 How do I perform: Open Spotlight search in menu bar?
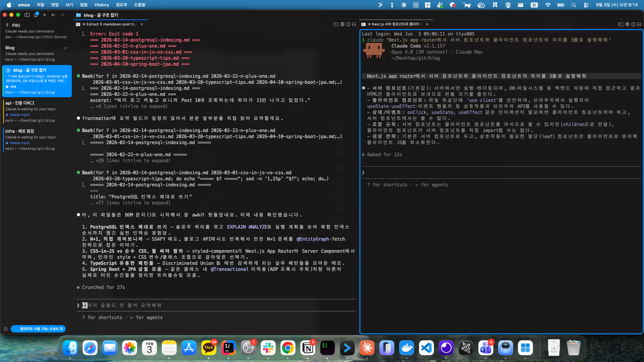pos(574,5)
